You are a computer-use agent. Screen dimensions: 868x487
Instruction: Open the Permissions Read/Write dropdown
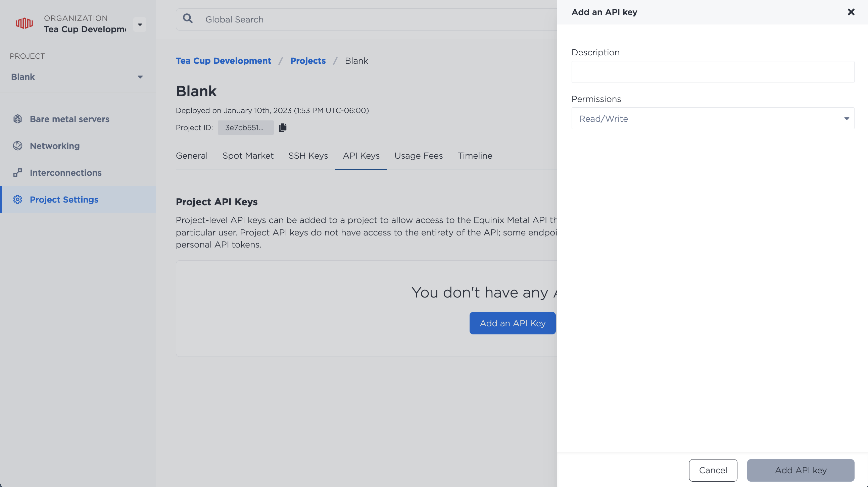[x=713, y=118]
